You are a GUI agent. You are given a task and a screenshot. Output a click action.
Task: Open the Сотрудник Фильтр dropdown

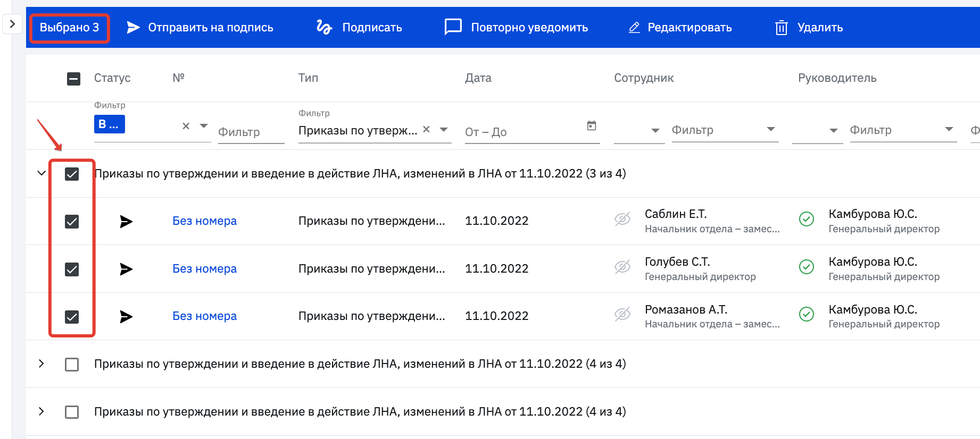pyautogui.click(x=725, y=130)
